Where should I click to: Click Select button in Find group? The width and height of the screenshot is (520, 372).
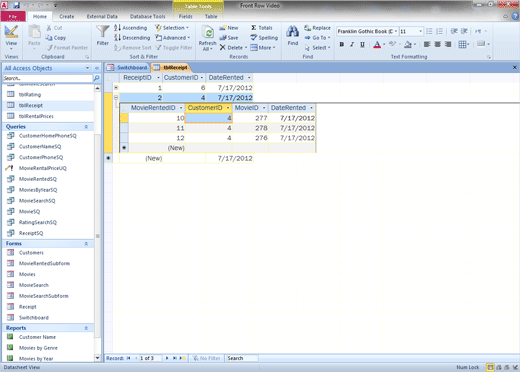(318, 48)
